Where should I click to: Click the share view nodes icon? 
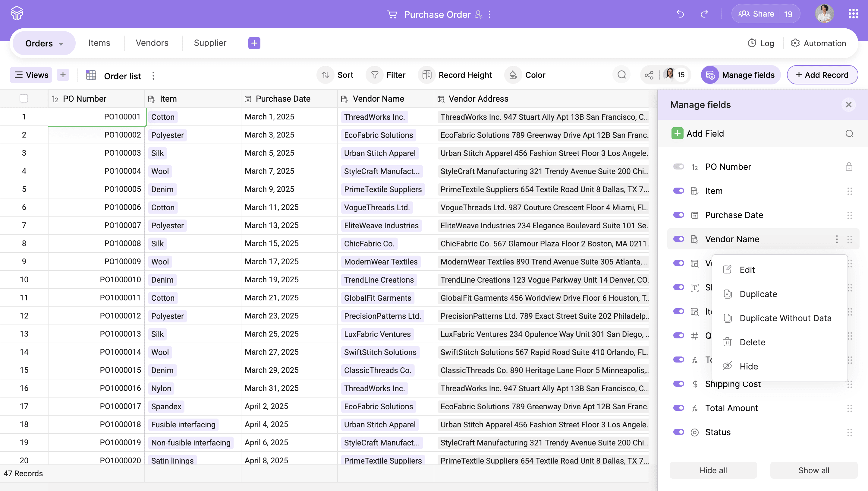[649, 75]
